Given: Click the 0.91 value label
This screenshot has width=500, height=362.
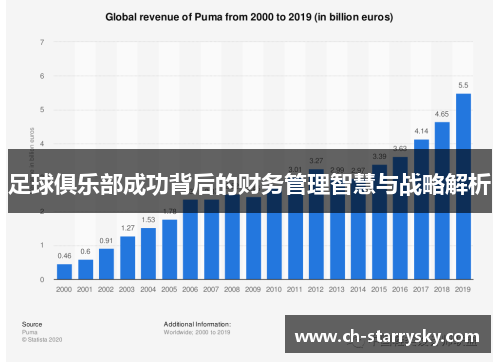Looking at the screenshot, I should 106,241.
